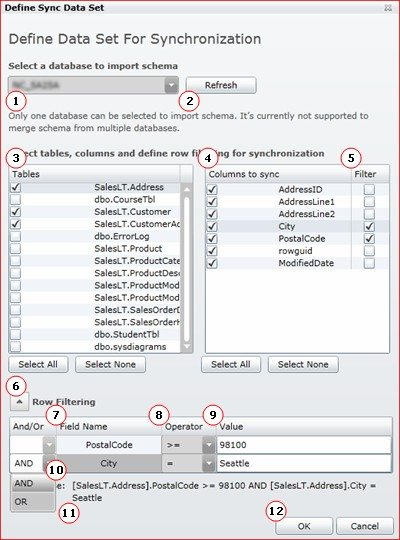400x540 pixels.
Task: Uncheck the rowguid column sync checkbox
Action: pyautogui.click(x=212, y=251)
